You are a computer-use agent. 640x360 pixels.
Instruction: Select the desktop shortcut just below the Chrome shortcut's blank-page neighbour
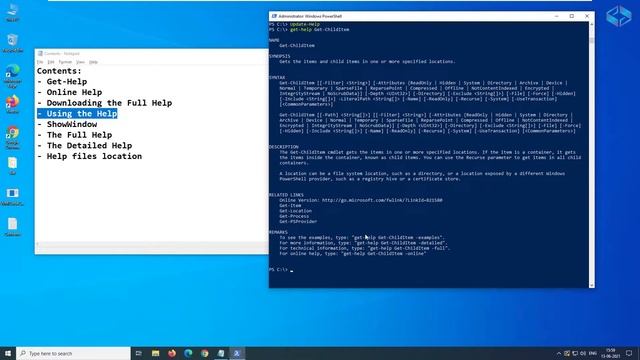pos(13,196)
